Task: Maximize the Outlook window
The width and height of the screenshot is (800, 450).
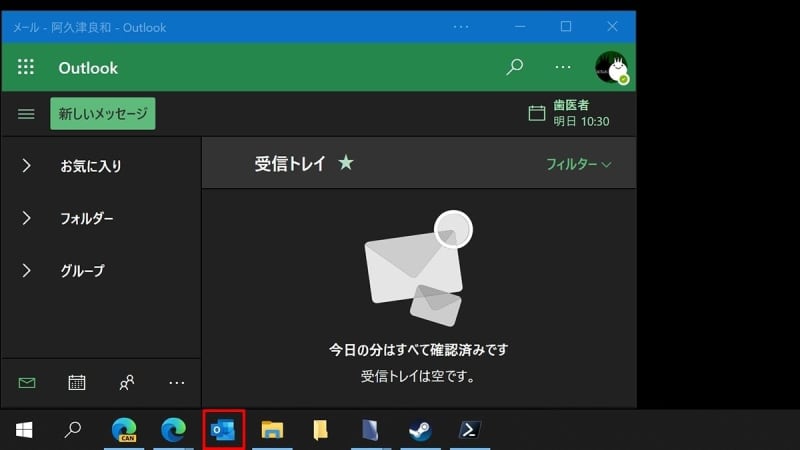Action: point(566,27)
